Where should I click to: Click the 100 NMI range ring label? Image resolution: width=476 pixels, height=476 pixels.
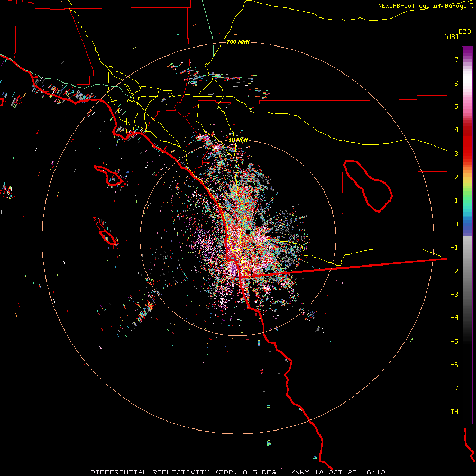tap(238, 42)
